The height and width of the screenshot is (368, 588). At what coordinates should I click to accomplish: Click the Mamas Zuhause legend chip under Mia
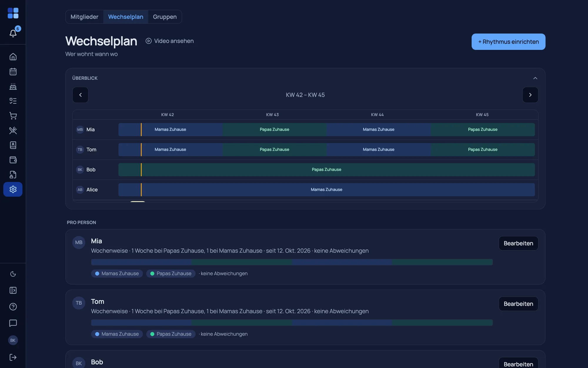point(117,273)
